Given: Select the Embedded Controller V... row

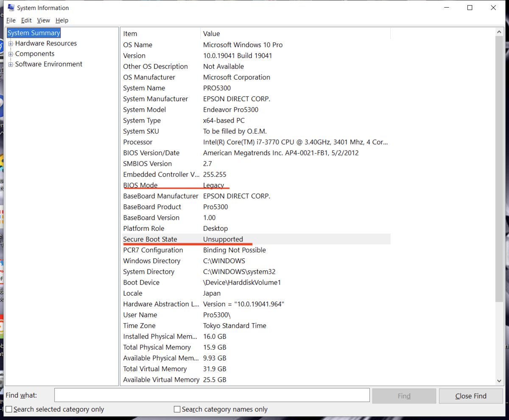Looking at the screenshot, I should point(256,174).
